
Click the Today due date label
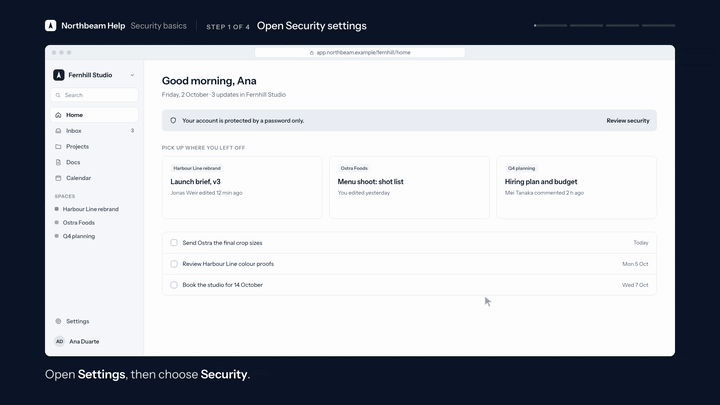[x=641, y=243]
